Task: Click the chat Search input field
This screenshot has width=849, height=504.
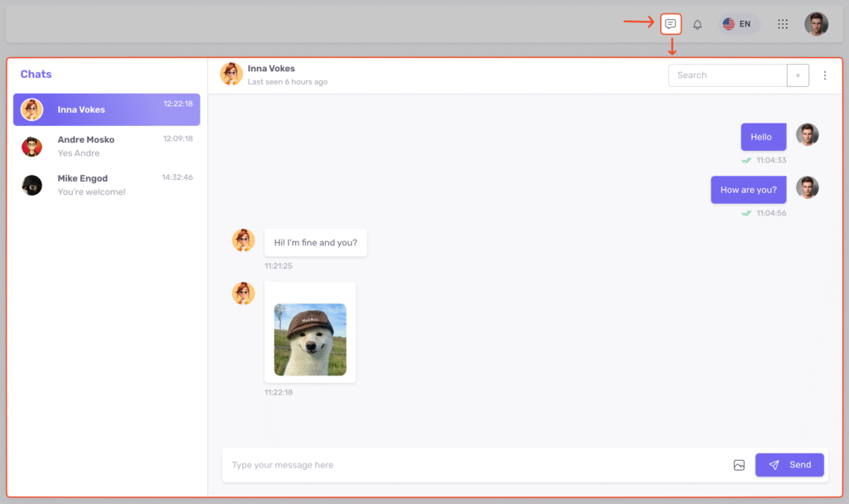Action: coord(727,75)
